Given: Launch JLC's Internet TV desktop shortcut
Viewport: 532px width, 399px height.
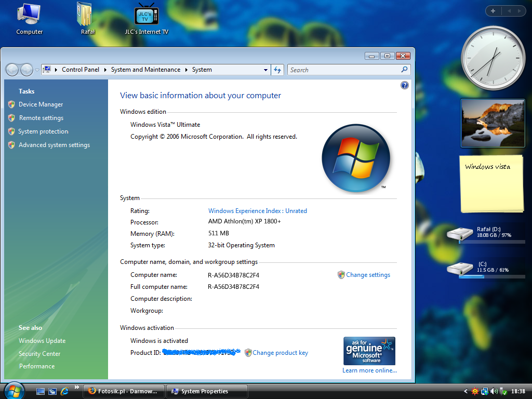Looking at the screenshot, I should pyautogui.click(x=146, y=19).
